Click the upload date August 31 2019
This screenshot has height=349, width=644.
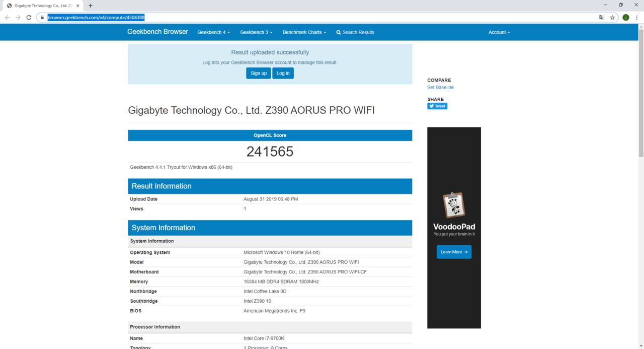point(271,199)
